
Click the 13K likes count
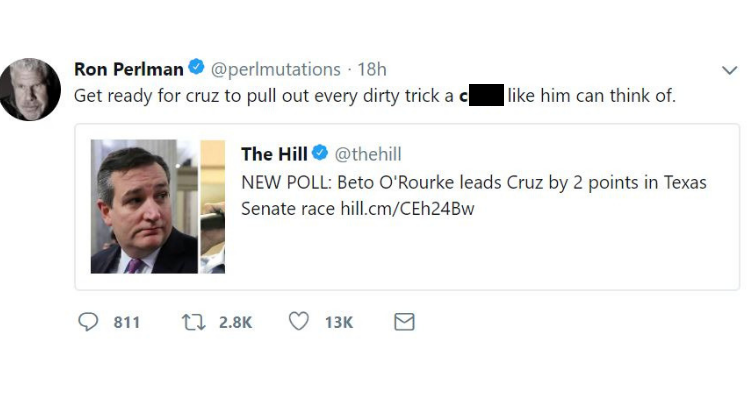pos(339,322)
